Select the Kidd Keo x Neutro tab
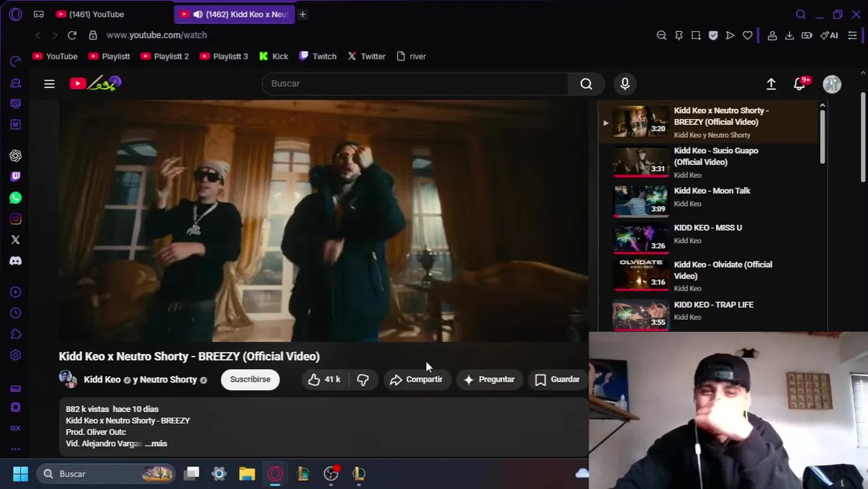 coord(234,14)
